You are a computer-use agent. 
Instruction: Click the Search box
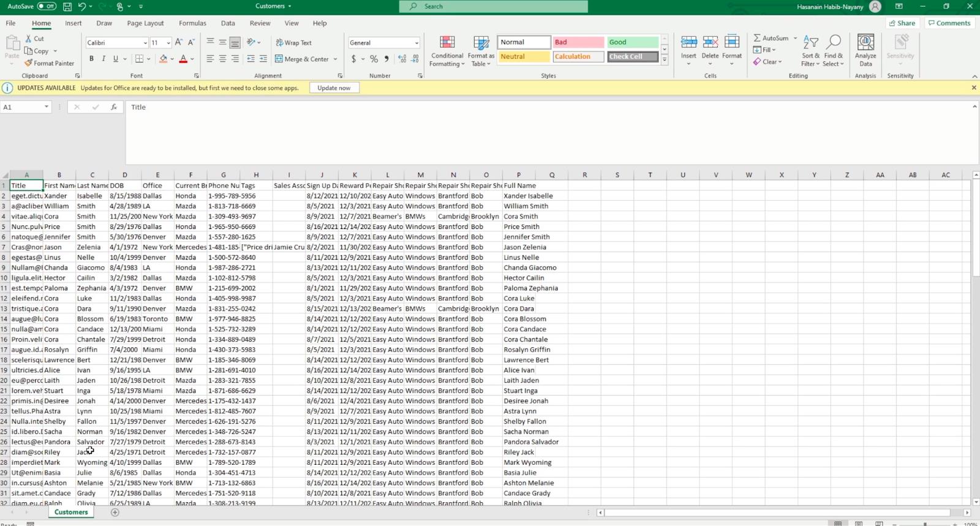[x=494, y=6]
